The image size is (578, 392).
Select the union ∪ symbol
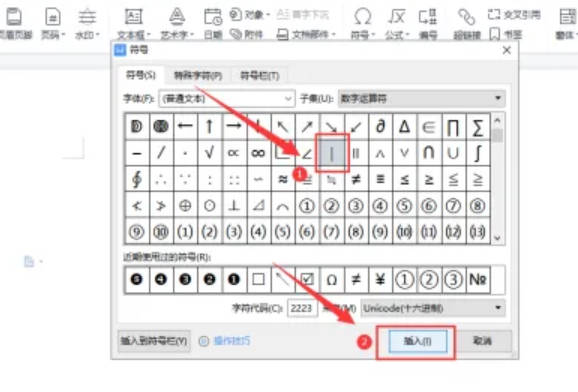click(x=453, y=153)
